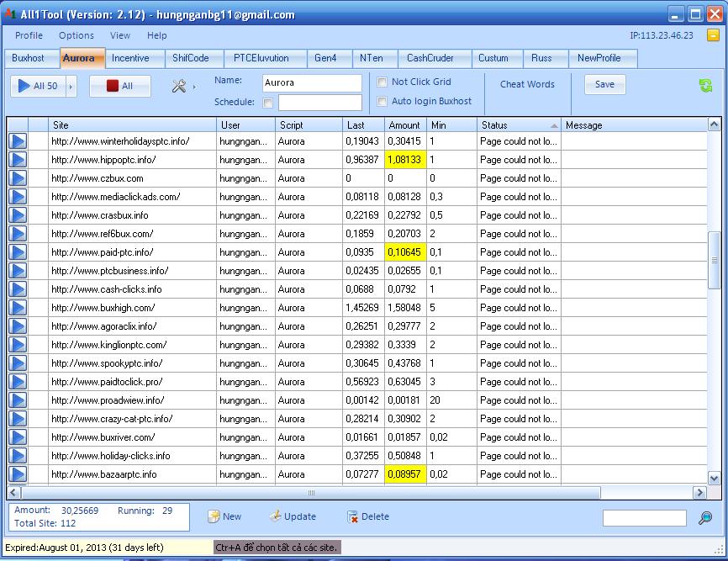728x561 pixels.
Task: Click play icon for bazaarptc.info row
Action: (x=18, y=474)
